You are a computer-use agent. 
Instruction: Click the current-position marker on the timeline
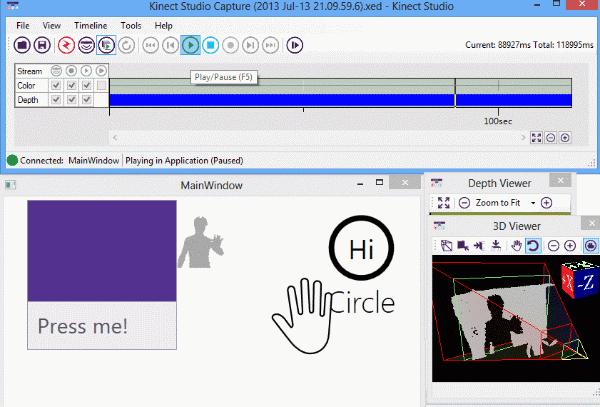[x=455, y=93]
